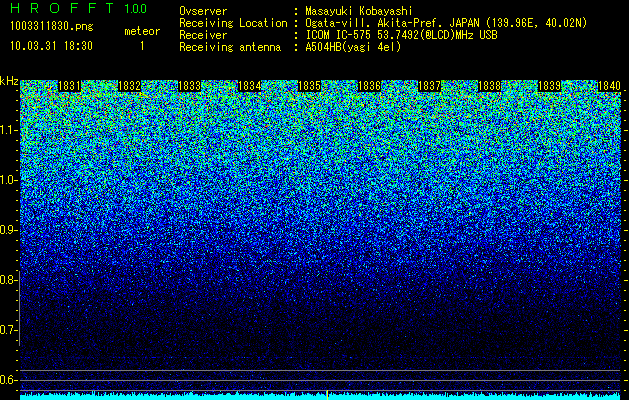Click the 1.1 frequency axis label
Image resolution: width=629 pixels, height=400 pixels.
click(8, 130)
